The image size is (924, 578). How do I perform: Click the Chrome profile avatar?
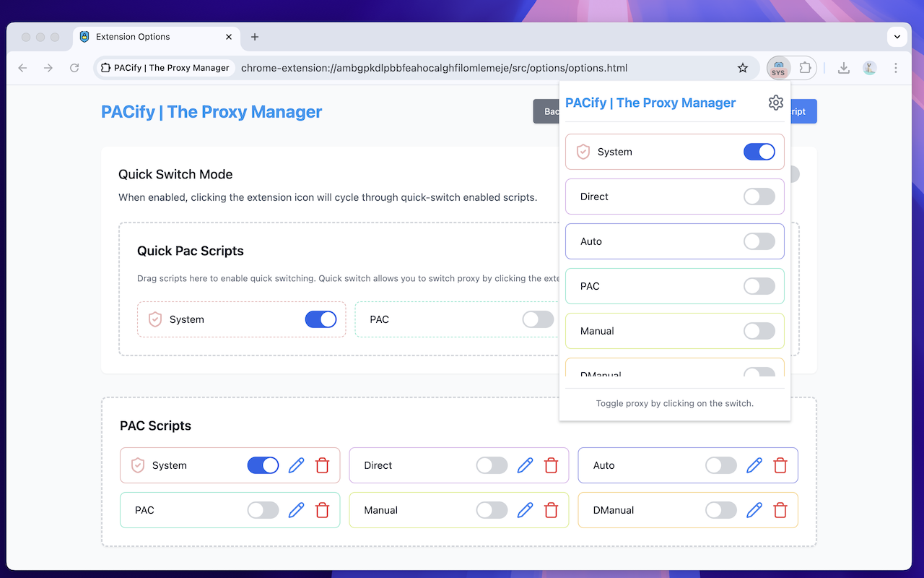point(869,68)
